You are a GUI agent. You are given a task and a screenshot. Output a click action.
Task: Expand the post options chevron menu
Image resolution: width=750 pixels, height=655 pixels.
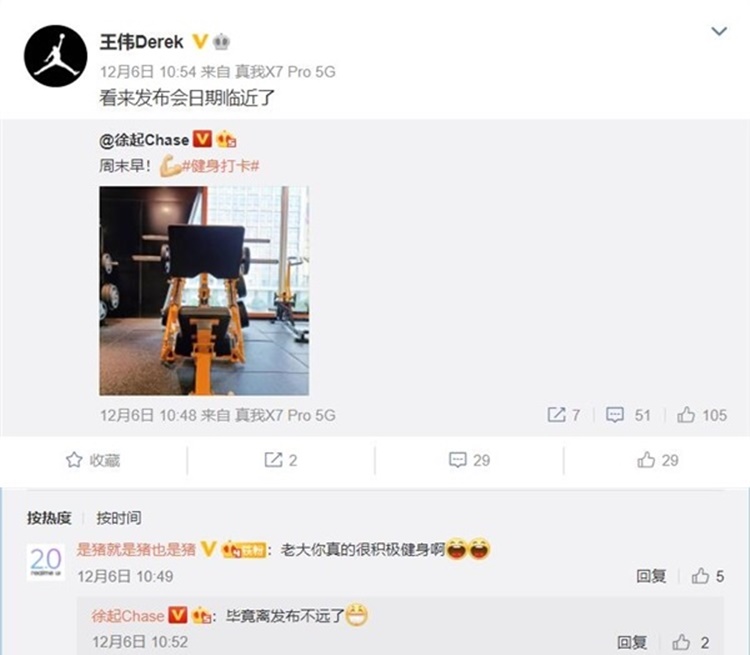click(x=719, y=32)
